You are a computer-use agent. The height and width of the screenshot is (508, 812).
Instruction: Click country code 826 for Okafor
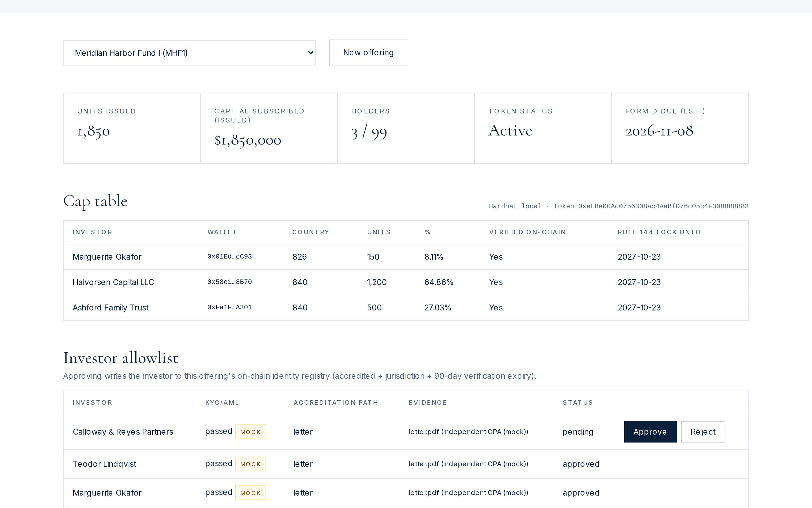pyautogui.click(x=299, y=257)
